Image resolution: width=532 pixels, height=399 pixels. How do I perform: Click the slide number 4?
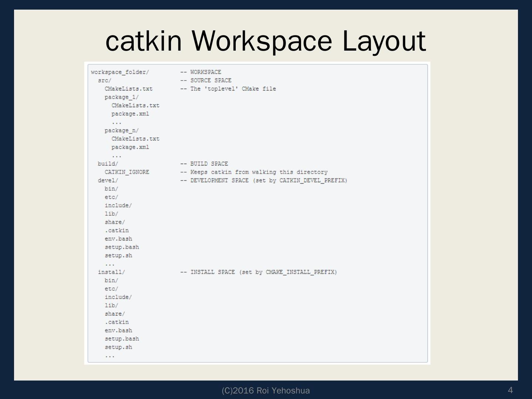[511, 390]
